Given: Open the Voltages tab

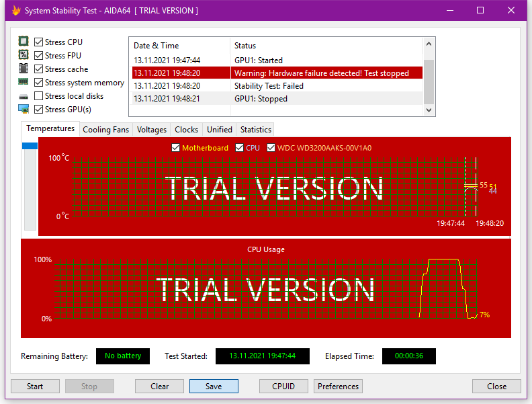Looking at the screenshot, I should [x=152, y=130].
